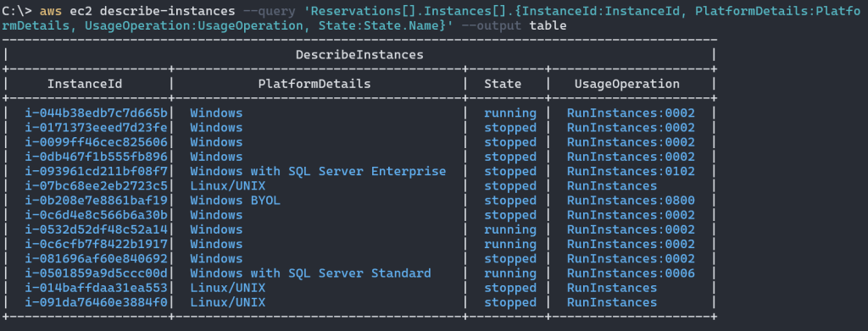The height and width of the screenshot is (331, 868).
Task: Select instance ID i-0db467f1b555fb896
Action: pyautogui.click(x=97, y=157)
